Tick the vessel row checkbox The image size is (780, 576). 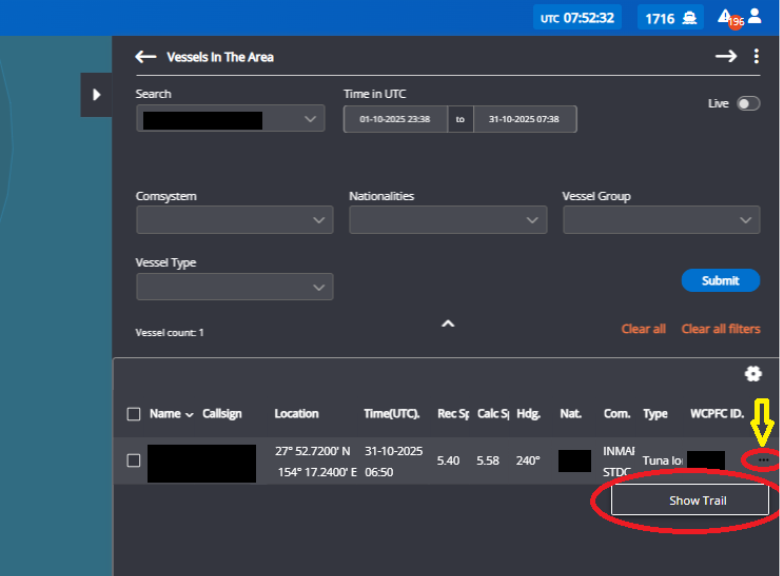point(133,461)
